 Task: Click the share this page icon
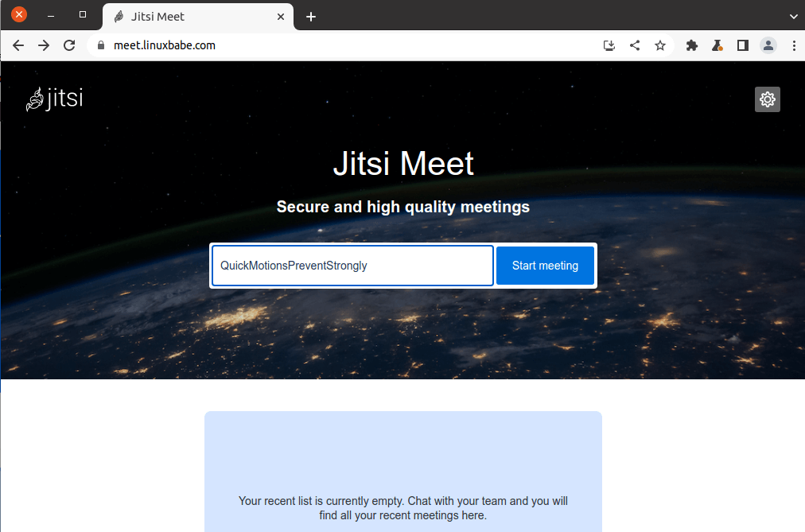(x=634, y=45)
